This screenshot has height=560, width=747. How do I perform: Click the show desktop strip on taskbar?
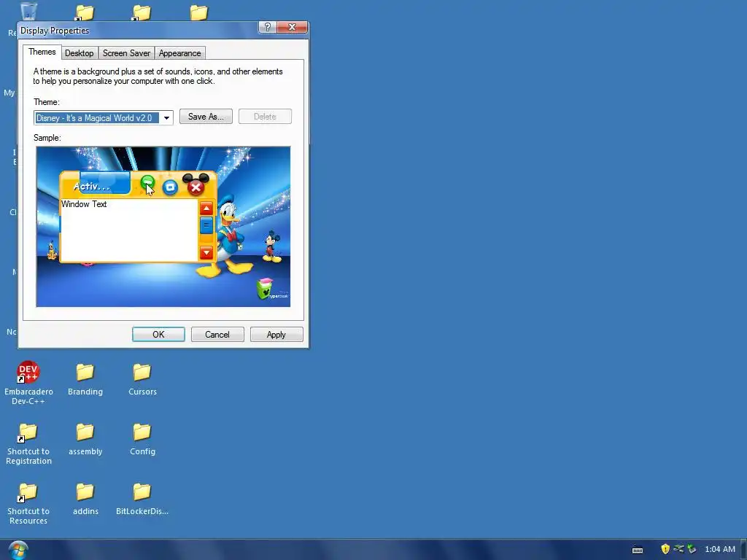coord(743,550)
